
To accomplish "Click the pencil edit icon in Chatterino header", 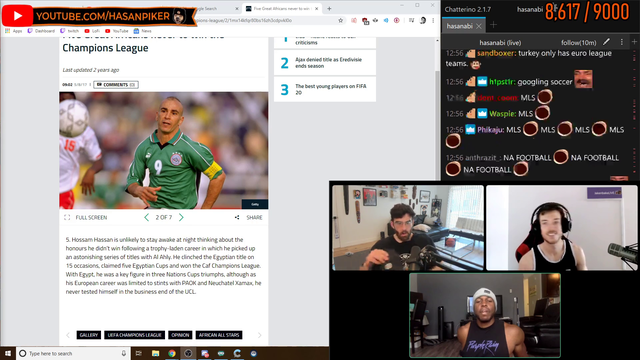I will click(x=607, y=42).
